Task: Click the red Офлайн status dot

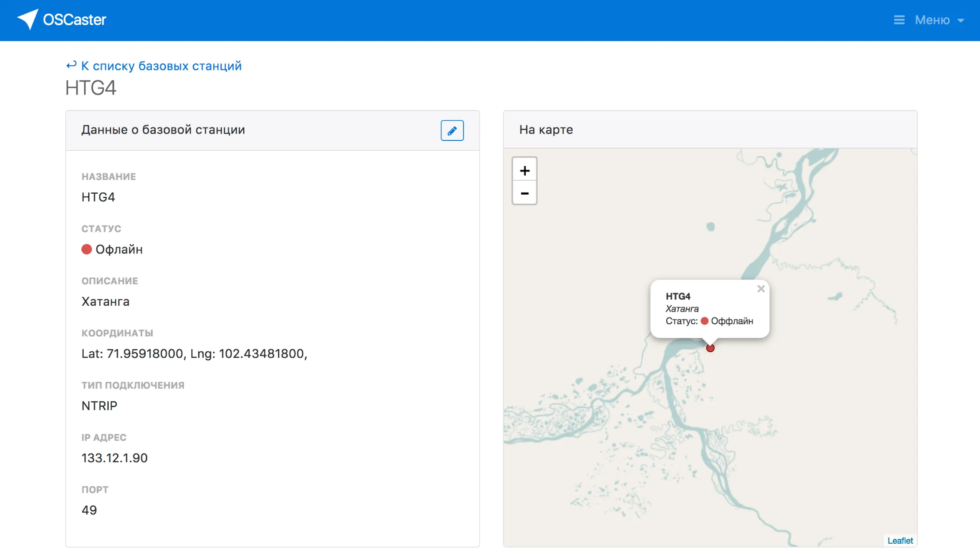Action: click(87, 250)
